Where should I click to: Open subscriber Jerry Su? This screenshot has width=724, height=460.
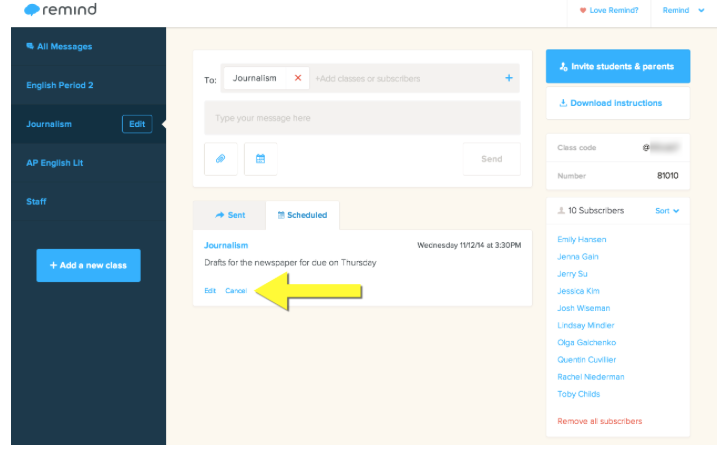(572, 273)
